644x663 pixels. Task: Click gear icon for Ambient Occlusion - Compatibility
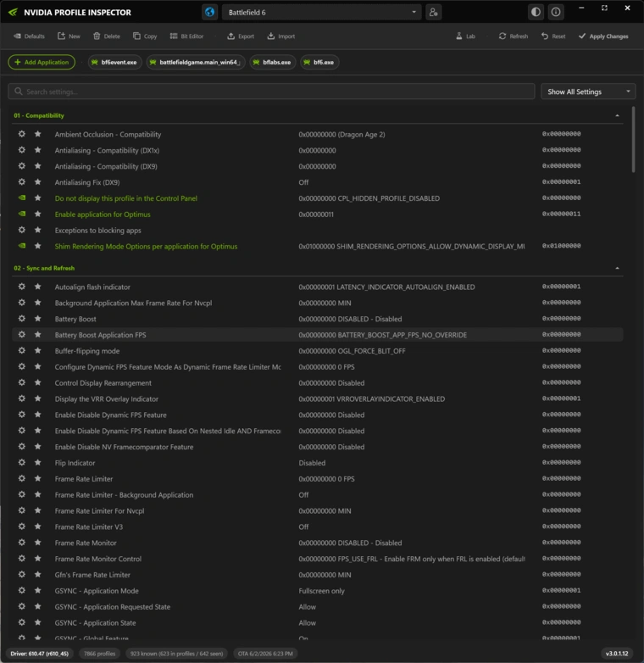coord(21,134)
